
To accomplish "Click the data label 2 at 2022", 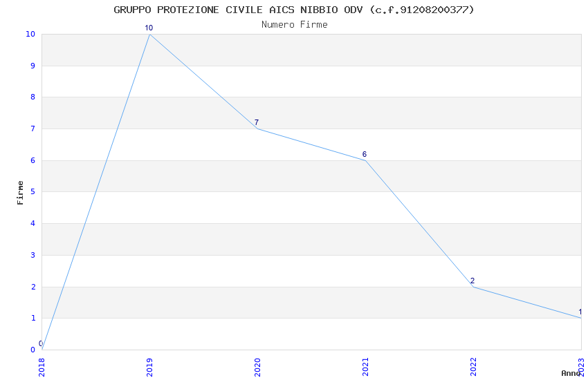I will click(472, 281).
